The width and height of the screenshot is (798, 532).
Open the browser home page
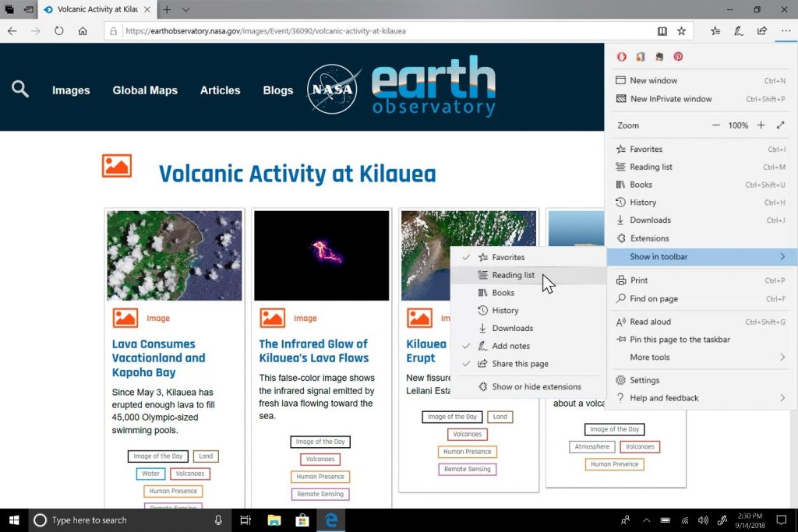pos(83,31)
